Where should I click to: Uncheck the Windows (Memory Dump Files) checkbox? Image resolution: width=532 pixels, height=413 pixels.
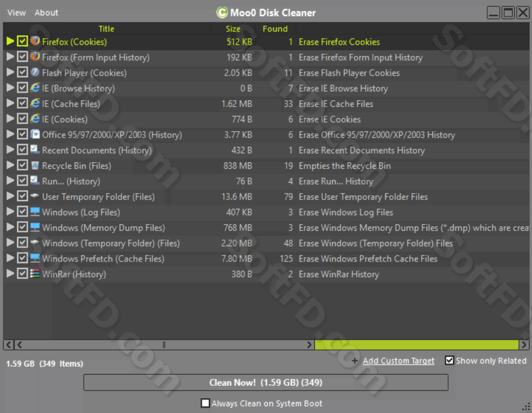click(22, 227)
